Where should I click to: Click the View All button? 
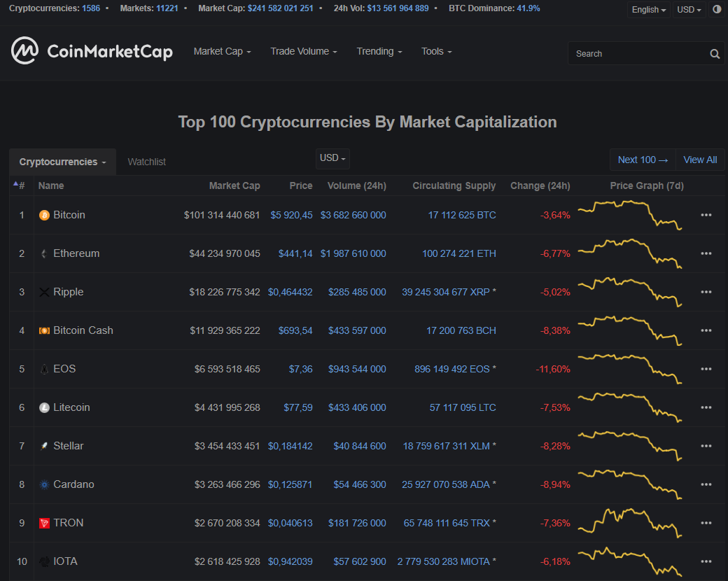pyautogui.click(x=700, y=160)
